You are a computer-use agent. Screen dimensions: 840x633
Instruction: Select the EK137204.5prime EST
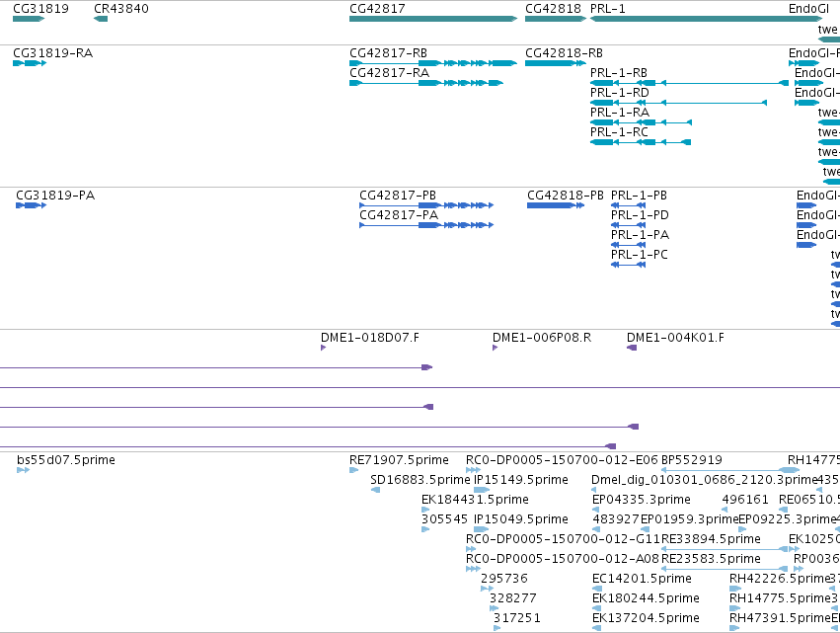coord(596,628)
